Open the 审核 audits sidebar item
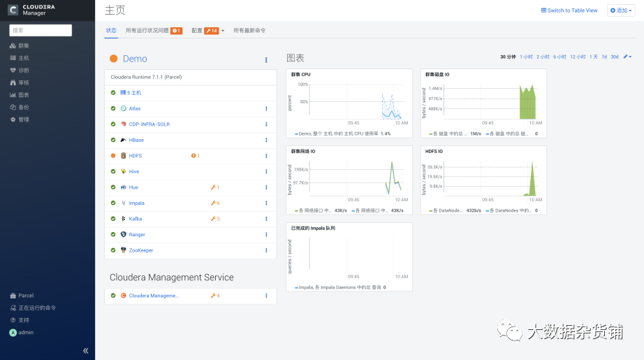This screenshot has width=644, height=360. pos(20,82)
